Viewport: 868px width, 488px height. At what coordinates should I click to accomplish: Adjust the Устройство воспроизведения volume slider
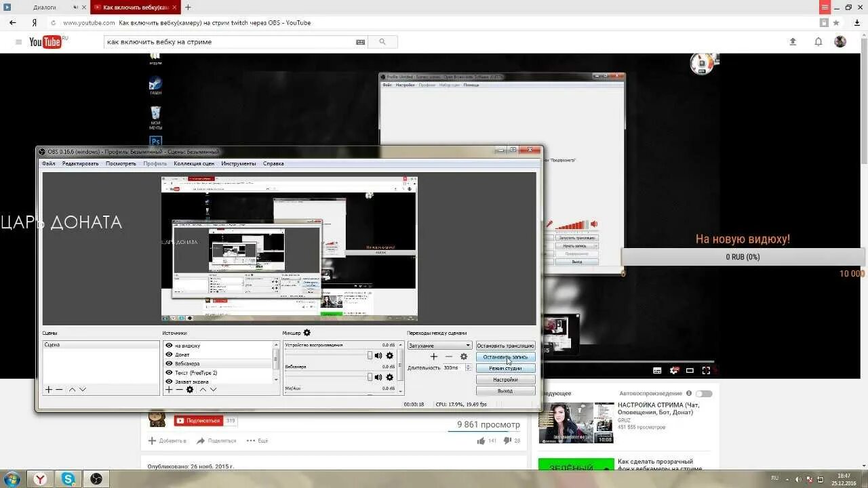328,356
